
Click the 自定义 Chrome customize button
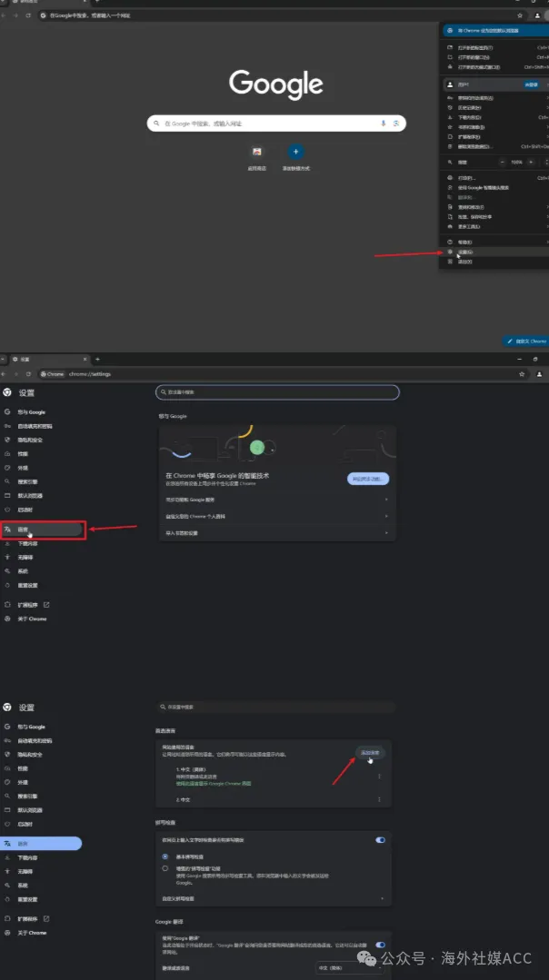[x=526, y=342]
